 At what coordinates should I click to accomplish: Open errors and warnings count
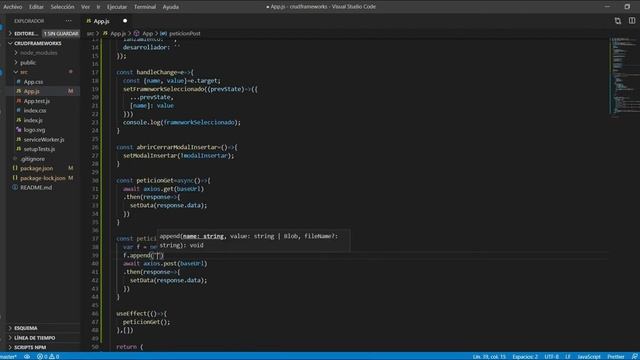pyautogui.click(x=48, y=356)
